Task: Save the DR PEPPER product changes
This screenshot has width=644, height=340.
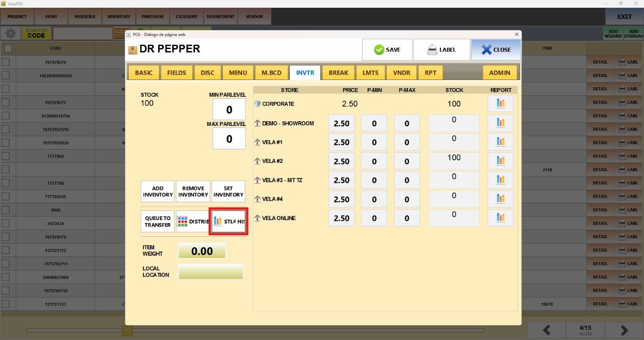Action: click(387, 50)
